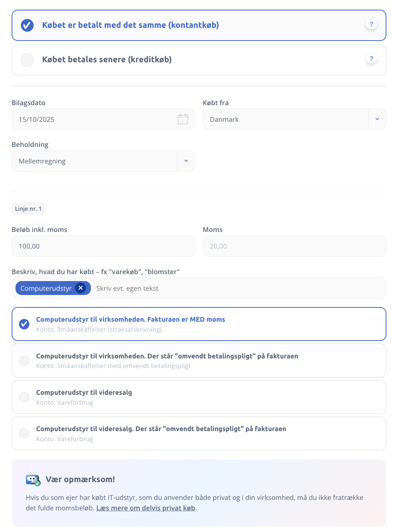Remove the Computerudstyr tag

pyautogui.click(x=80, y=288)
